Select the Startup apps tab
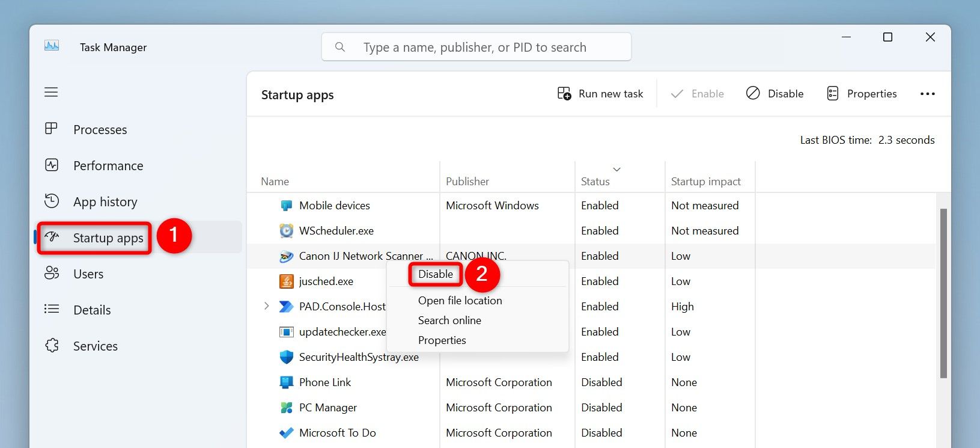Viewport: 980px width, 448px height. 108,238
